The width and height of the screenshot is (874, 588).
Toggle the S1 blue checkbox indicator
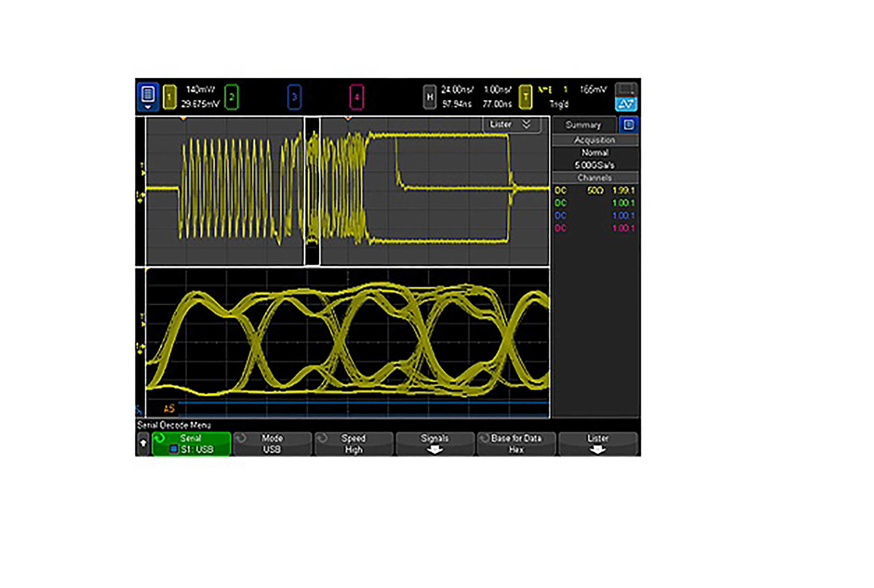point(173,449)
